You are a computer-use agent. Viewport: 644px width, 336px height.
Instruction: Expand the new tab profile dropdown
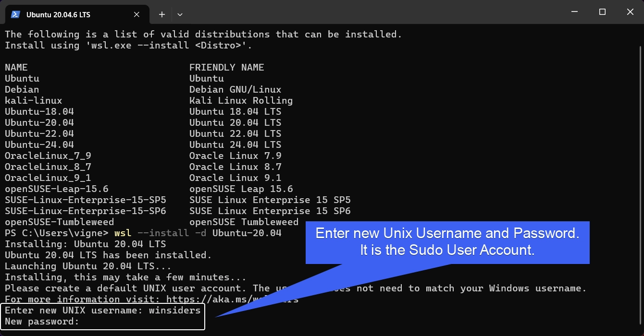click(x=180, y=14)
